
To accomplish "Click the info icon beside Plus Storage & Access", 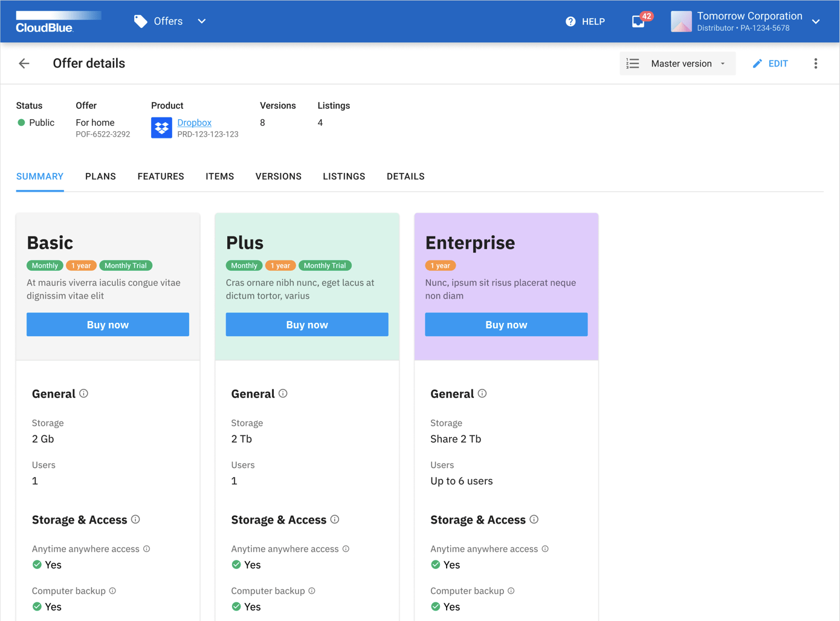I will coord(335,519).
